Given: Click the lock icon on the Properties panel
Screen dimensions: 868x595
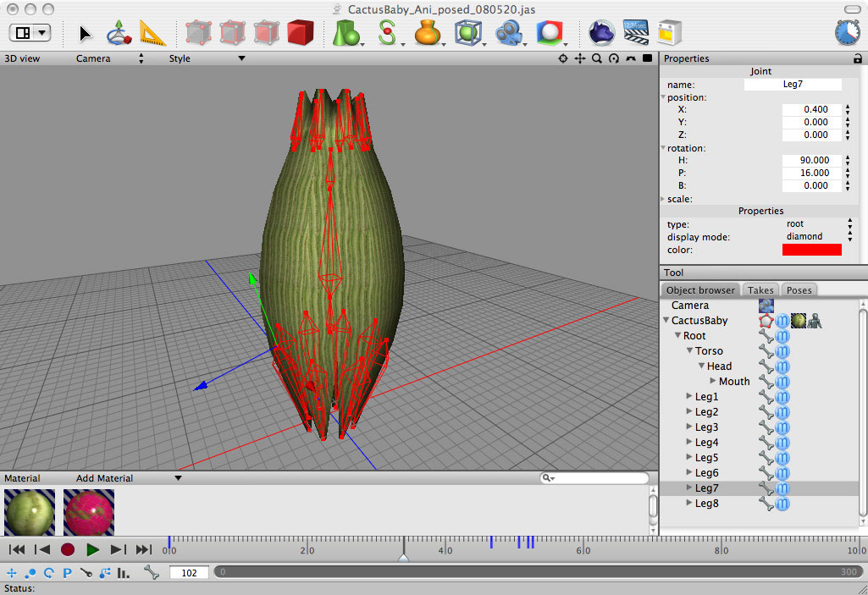Looking at the screenshot, I should pyautogui.click(x=858, y=58).
